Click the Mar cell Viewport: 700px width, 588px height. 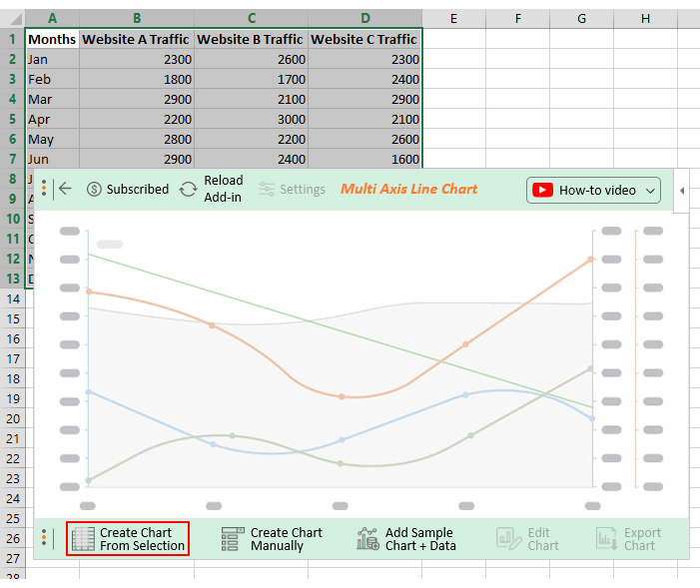[52, 99]
